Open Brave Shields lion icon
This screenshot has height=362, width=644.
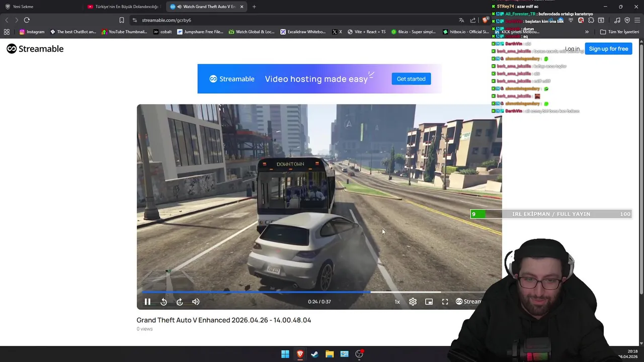pyautogui.click(x=485, y=20)
